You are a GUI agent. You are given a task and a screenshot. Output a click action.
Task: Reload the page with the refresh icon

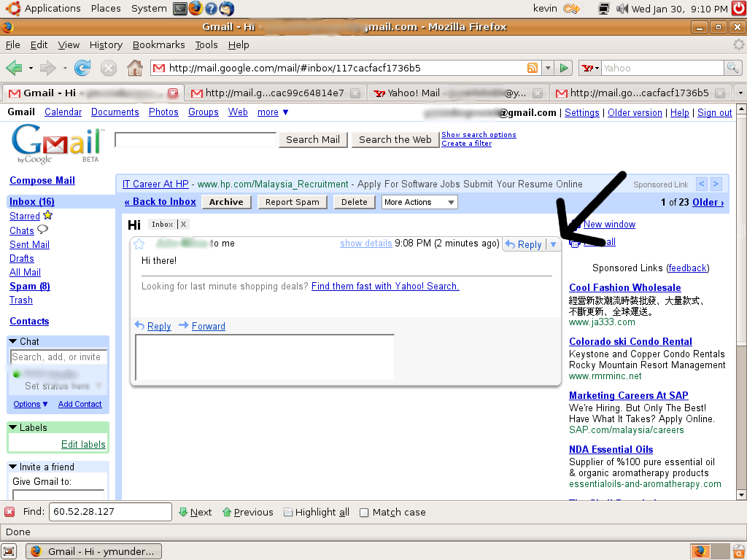pos(82,68)
